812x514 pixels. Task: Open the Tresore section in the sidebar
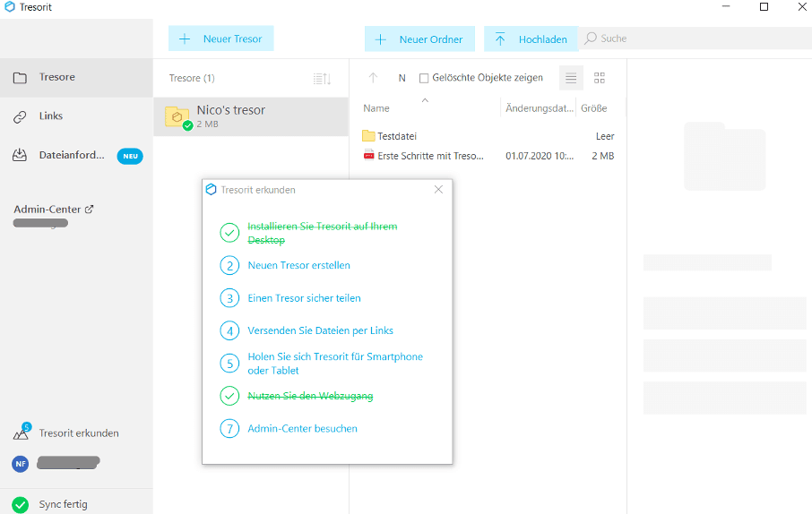76,78
